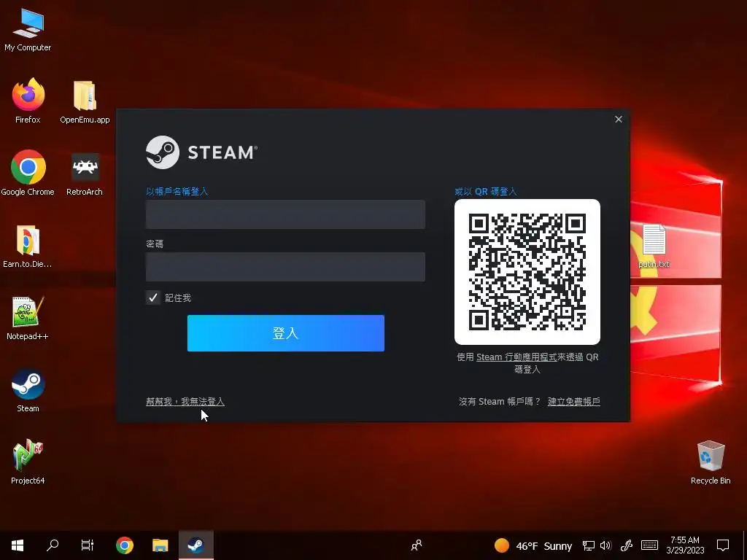Open Google Chrome desktop shortcut
747x560 pixels.
[x=28, y=173]
